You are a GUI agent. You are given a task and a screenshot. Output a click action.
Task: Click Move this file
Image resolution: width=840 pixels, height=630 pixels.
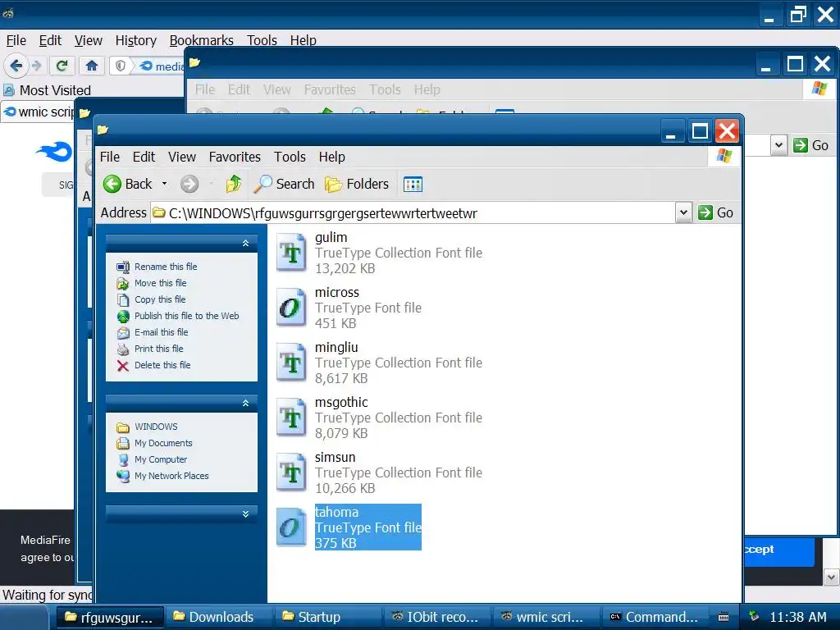[x=160, y=283]
